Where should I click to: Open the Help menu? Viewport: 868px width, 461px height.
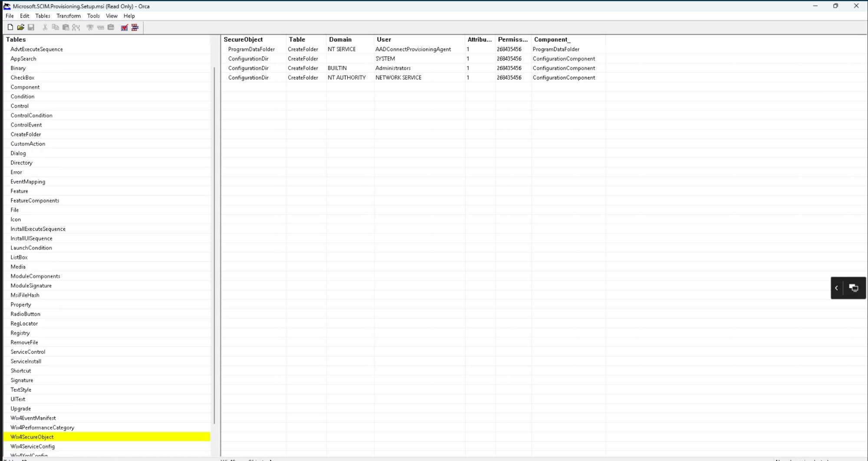click(129, 16)
